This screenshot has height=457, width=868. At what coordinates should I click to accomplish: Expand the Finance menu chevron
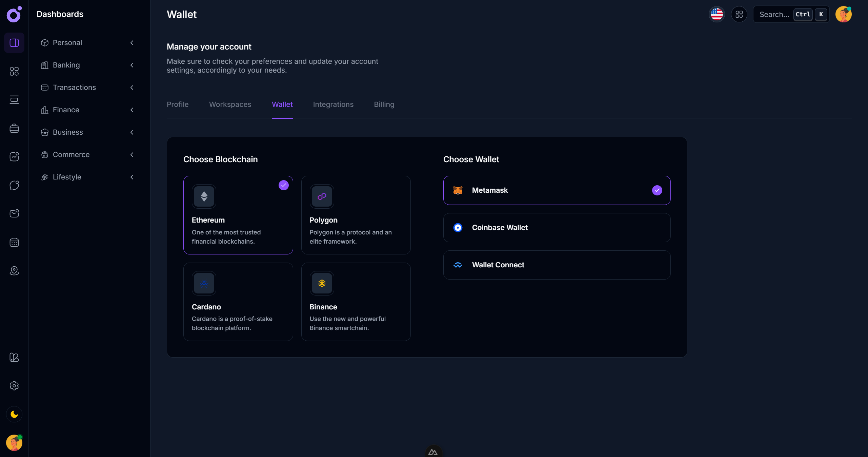pos(132,110)
